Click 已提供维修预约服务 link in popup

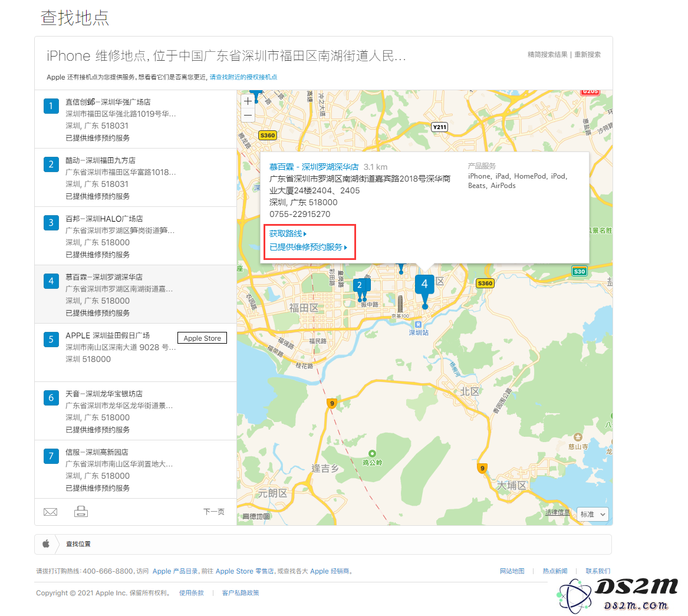pyautogui.click(x=308, y=248)
